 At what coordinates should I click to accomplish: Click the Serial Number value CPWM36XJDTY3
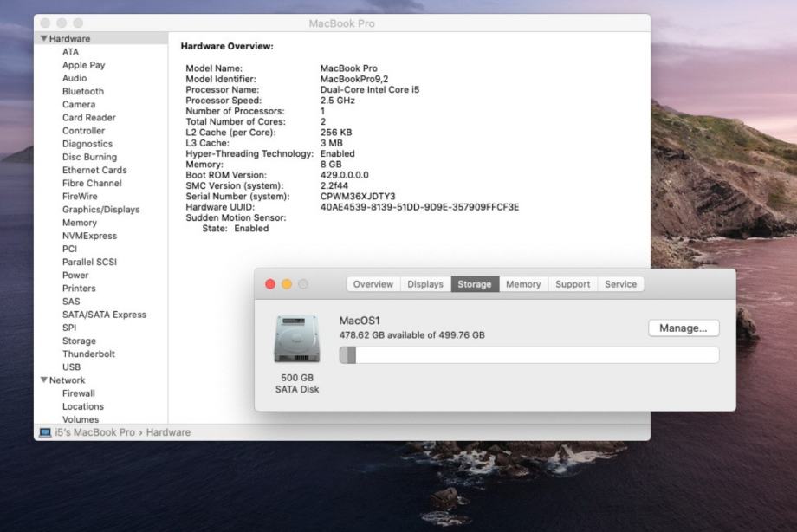357,197
